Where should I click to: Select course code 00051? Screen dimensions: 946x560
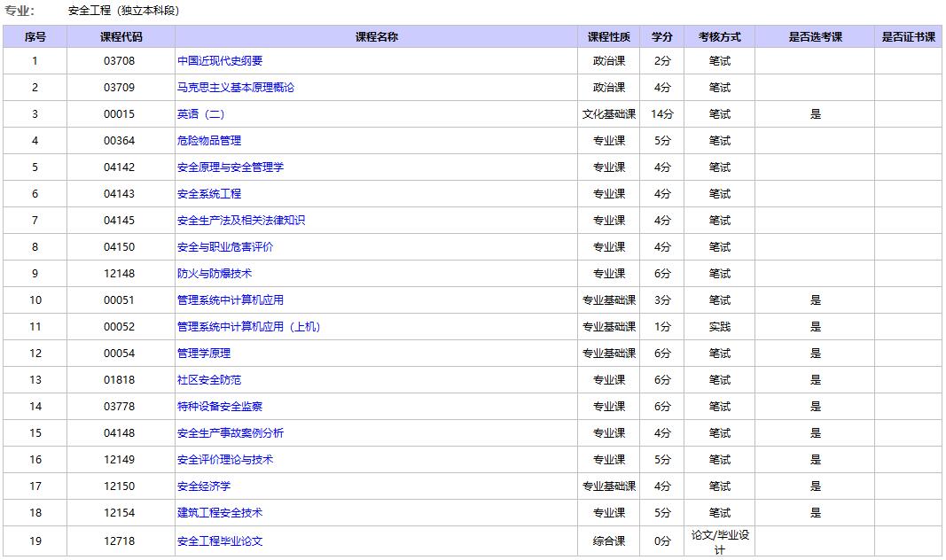[x=120, y=299]
